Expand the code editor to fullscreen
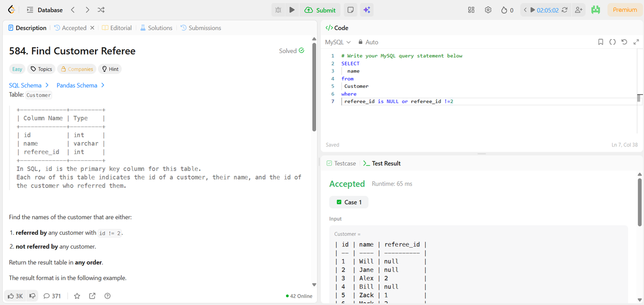The height and width of the screenshot is (305, 644). 636,42
